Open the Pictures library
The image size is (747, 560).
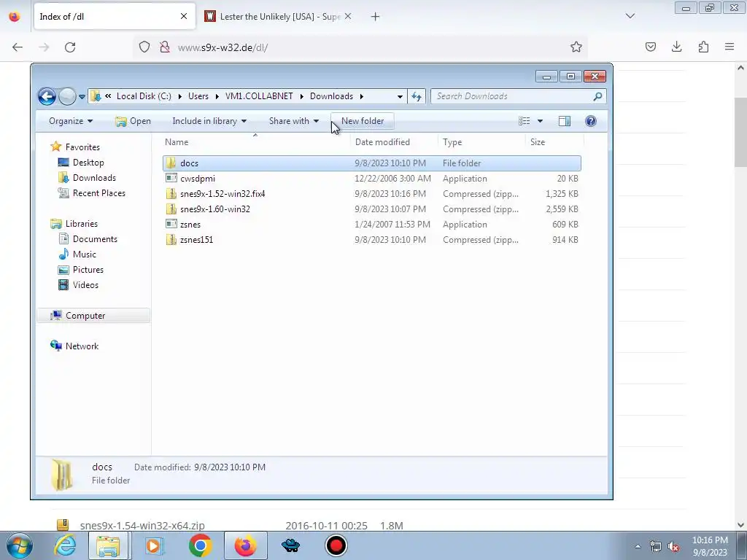[88, 270]
